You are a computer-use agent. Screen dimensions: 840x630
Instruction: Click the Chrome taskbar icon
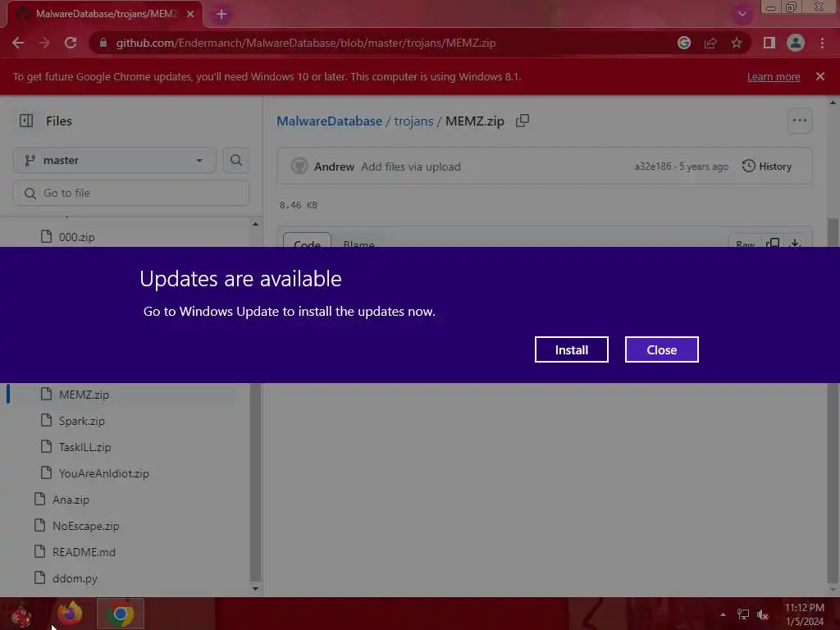tap(121, 614)
